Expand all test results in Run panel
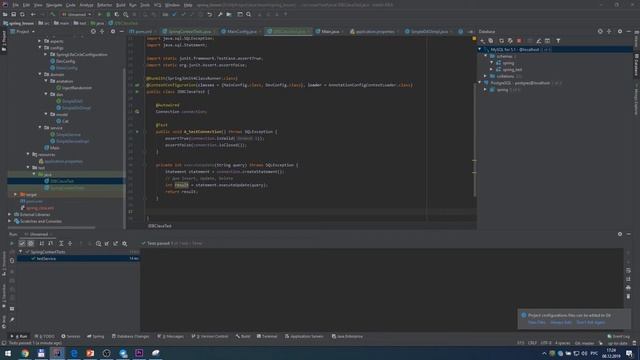The height and width of the screenshot is (360, 640). [61, 243]
